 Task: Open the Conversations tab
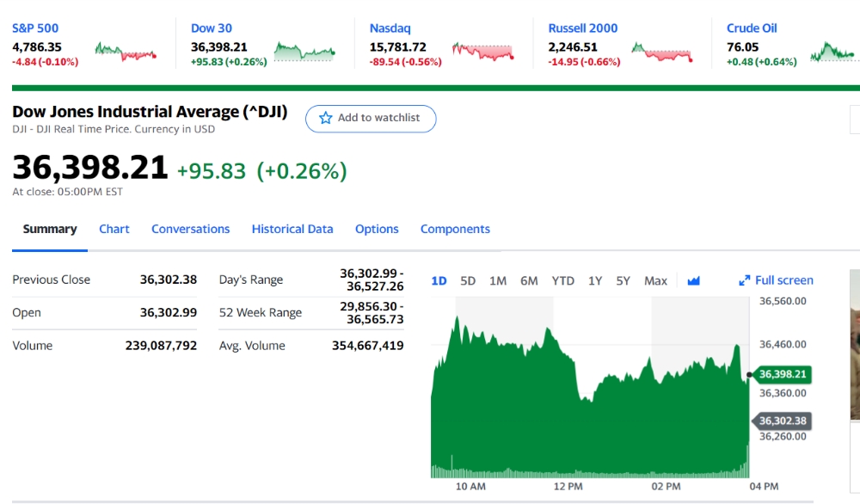[x=191, y=229]
